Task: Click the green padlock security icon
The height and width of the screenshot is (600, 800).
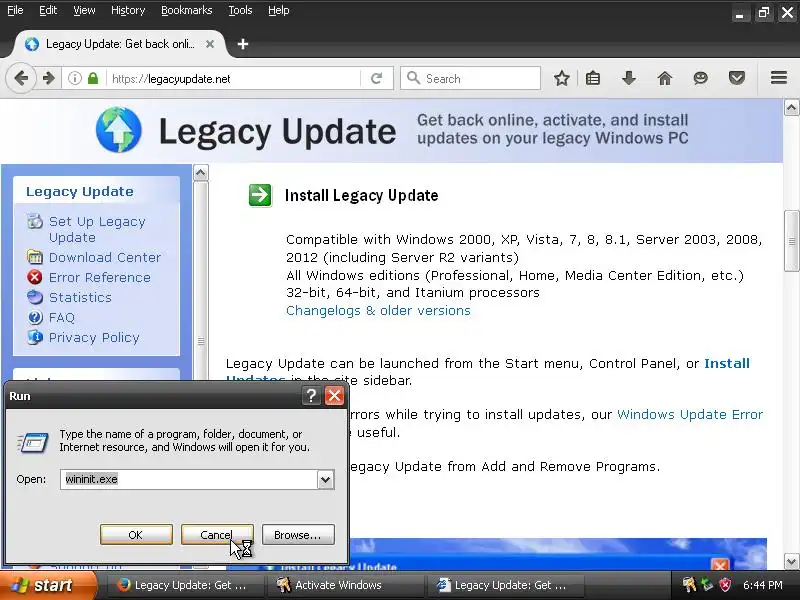Action: tap(92, 79)
